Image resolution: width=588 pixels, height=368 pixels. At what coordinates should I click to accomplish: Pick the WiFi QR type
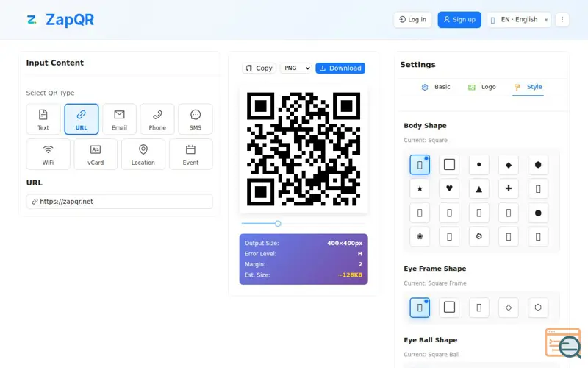[x=48, y=155]
